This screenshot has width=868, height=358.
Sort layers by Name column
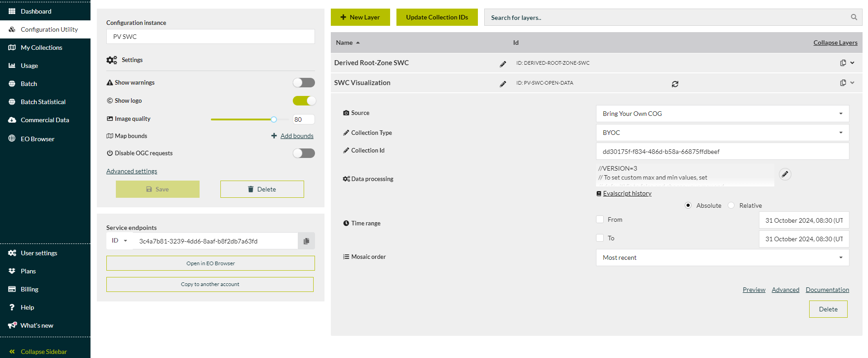click(348, 43)
